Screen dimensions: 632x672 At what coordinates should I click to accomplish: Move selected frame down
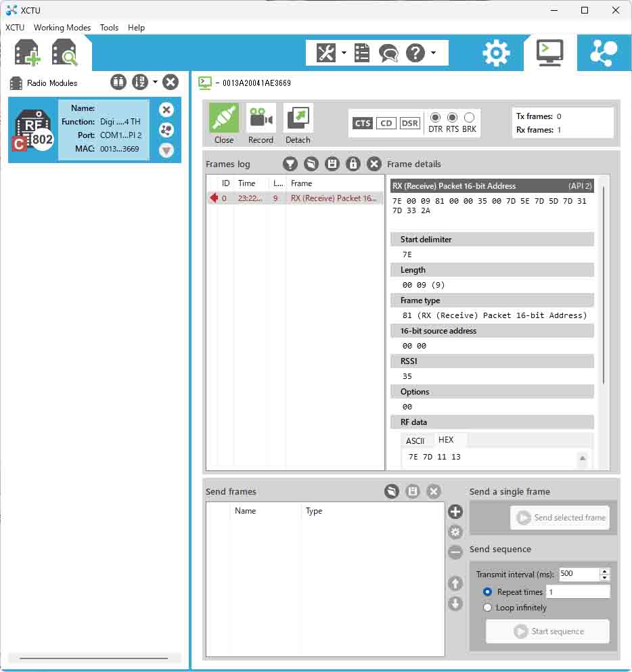point(455,604)
